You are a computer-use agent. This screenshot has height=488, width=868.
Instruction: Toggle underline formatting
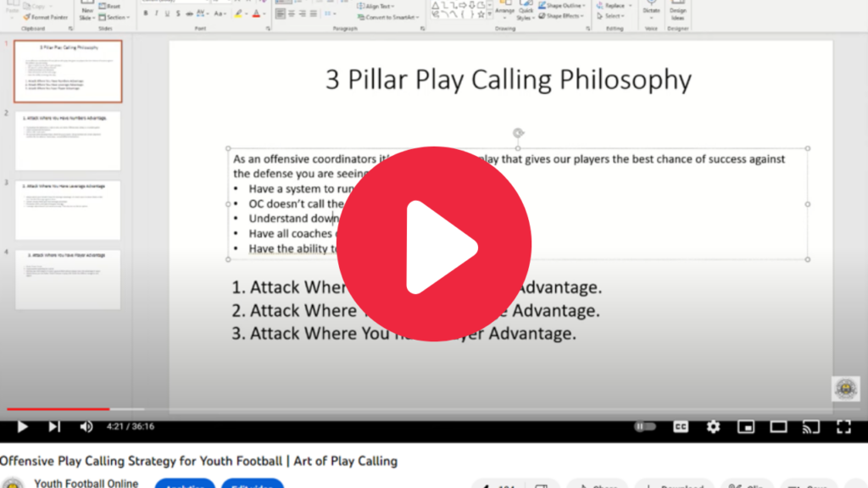(167, 14)
